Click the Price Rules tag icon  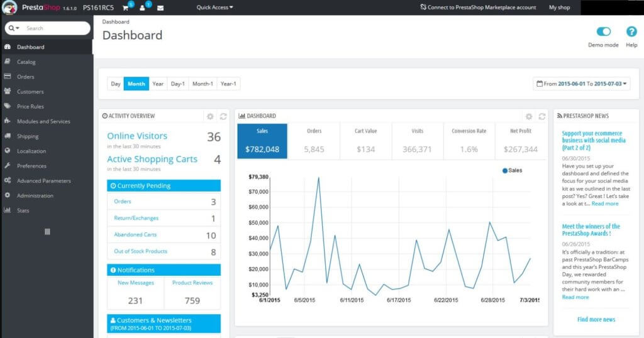pyautogui.click(x=8, y=106)
